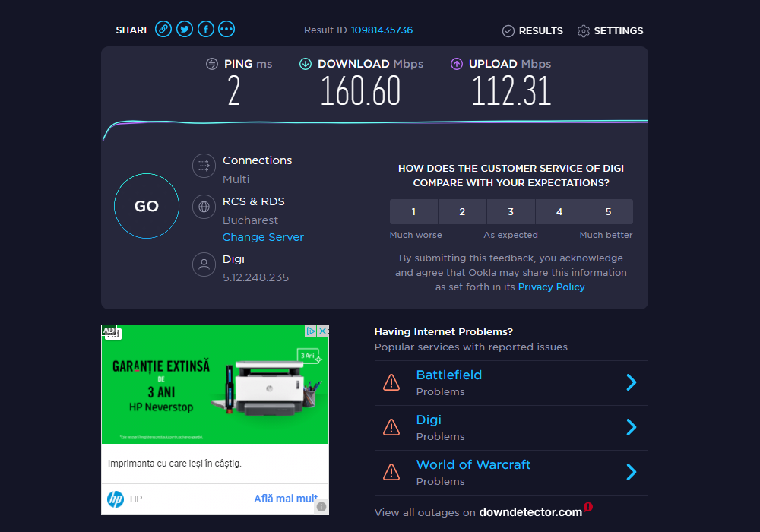Open more share options ellipsis
This screenshot has height=532, width=760.
pos(226,30)
